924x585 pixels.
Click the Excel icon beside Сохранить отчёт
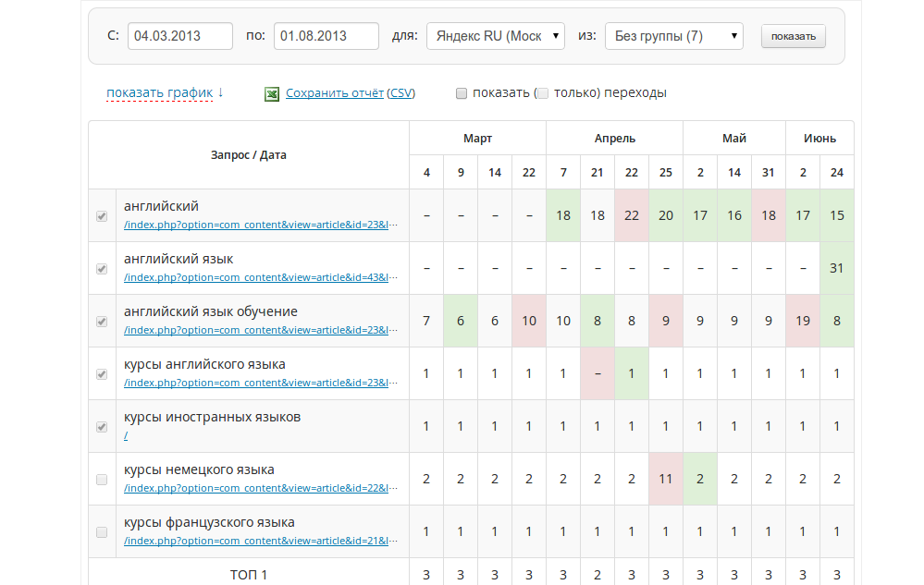coord(272,93)
